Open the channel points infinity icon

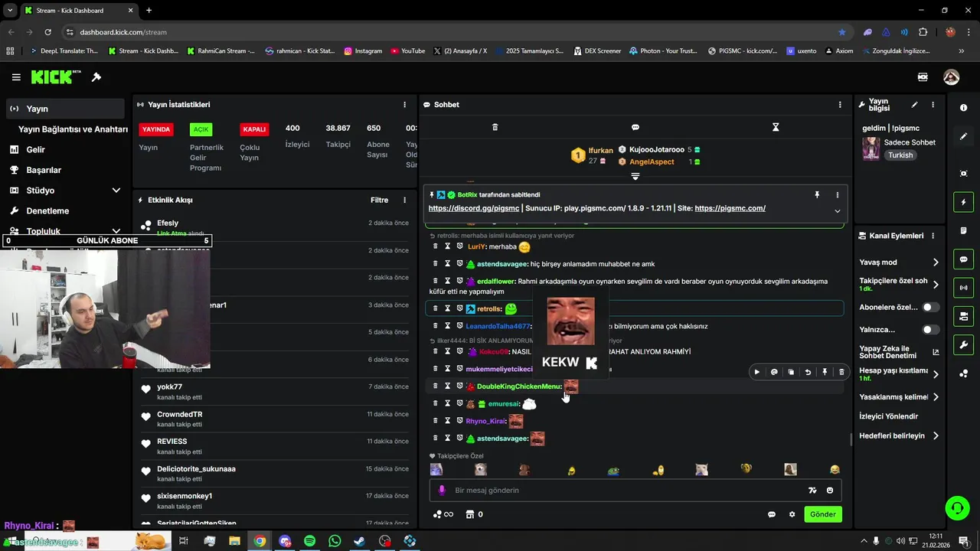click(x=443, y=514)
